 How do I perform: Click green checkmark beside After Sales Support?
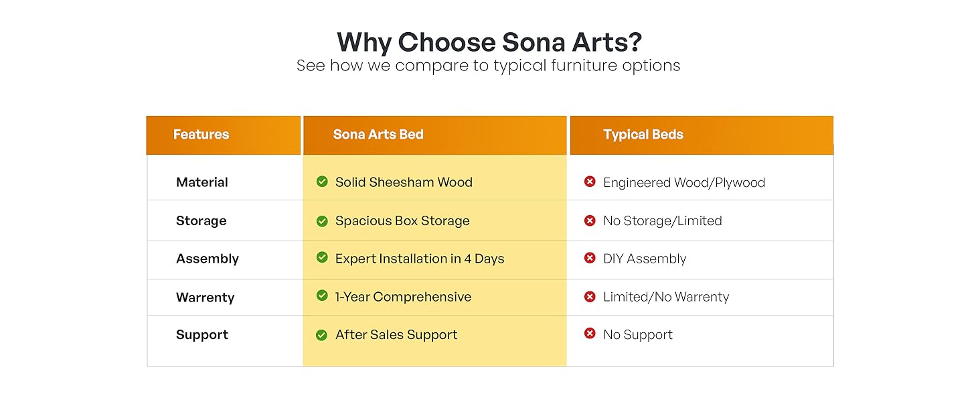322,334
